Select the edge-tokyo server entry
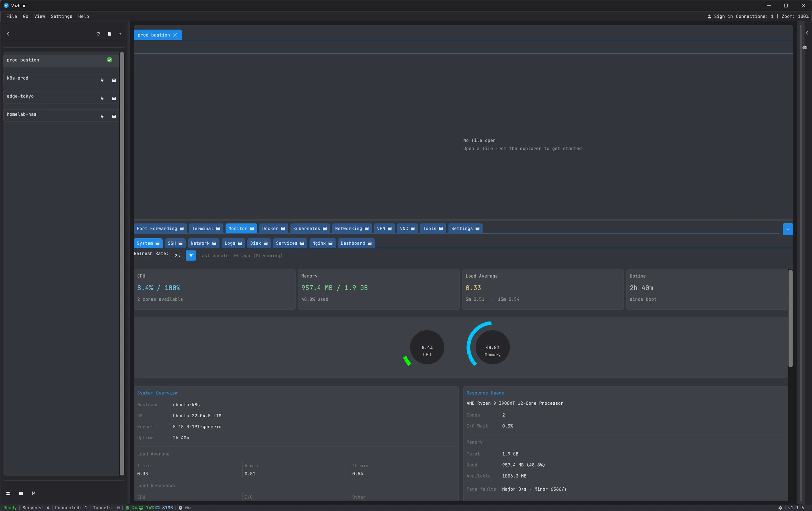 [61, 97]
